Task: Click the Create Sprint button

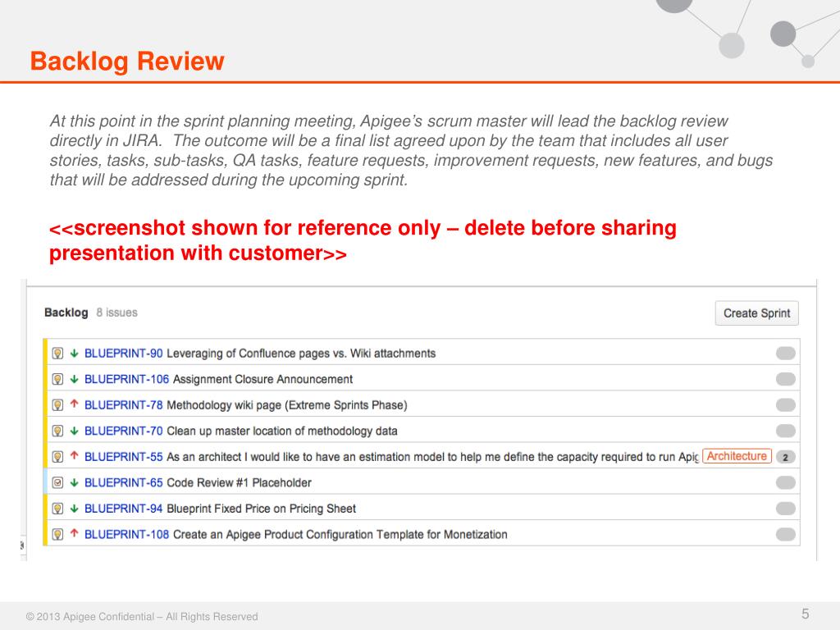Action: pos(756,313)
